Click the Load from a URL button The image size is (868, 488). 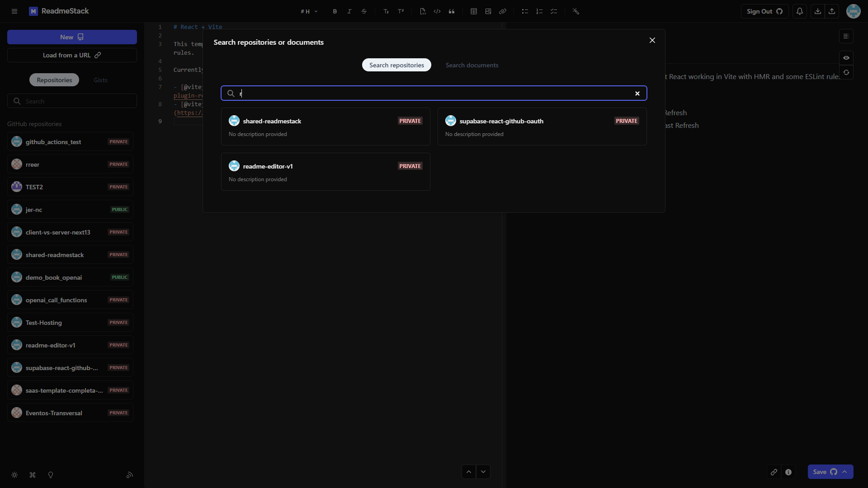point(71,55)
